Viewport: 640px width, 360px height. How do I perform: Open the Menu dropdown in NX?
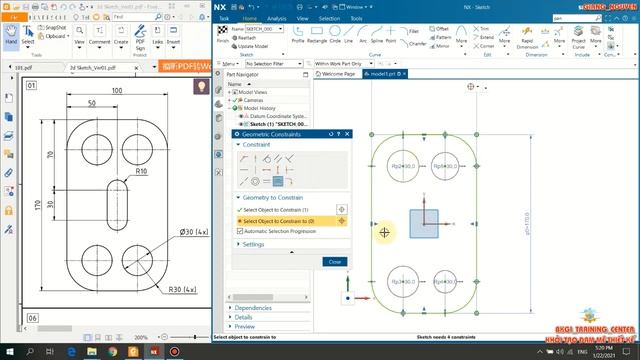tap(229, 64)
